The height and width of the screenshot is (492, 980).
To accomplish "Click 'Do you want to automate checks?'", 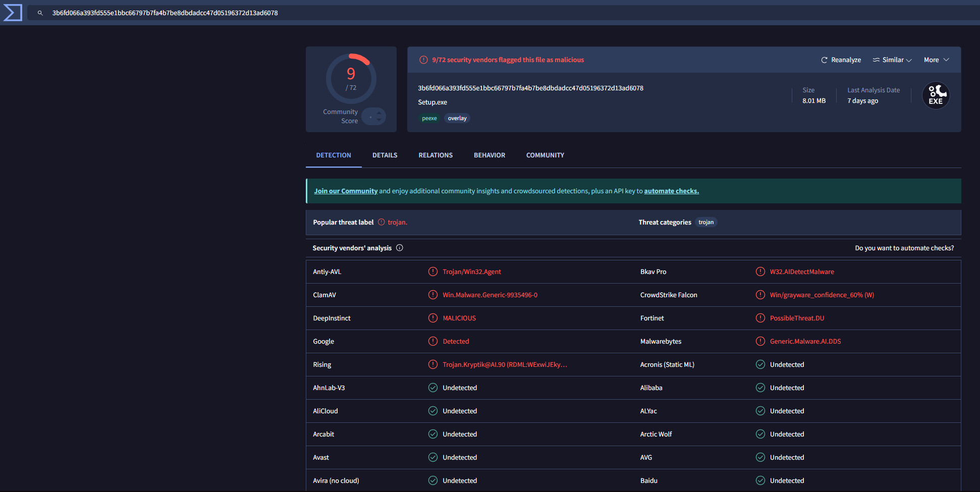I will pos(904,248).
